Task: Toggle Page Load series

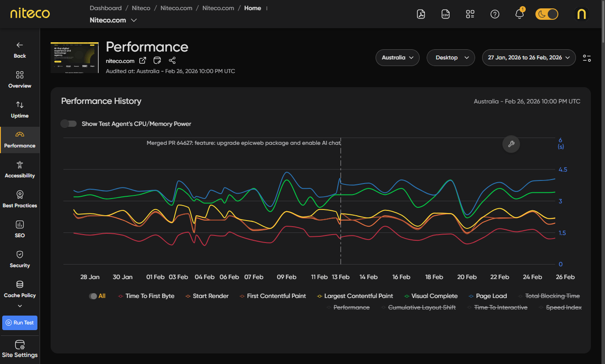Action: click(x=488, y=296)
